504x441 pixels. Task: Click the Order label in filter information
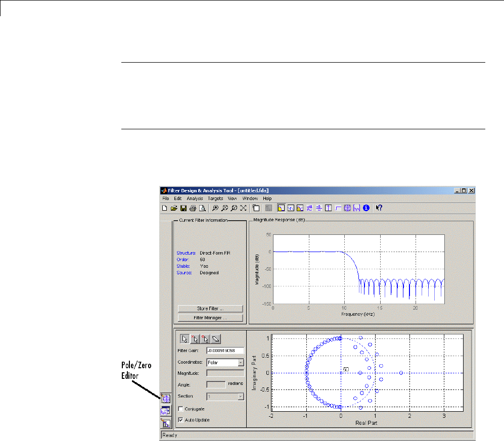[182, 260]
